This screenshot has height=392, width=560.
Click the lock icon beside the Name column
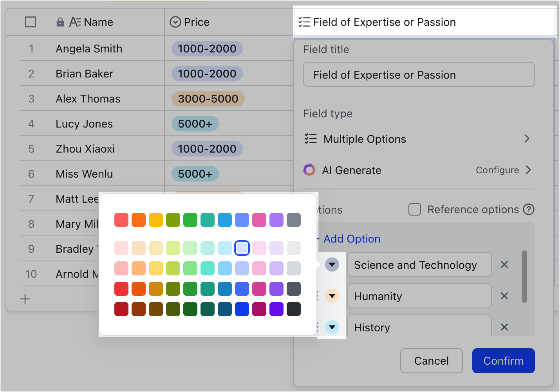60,22
